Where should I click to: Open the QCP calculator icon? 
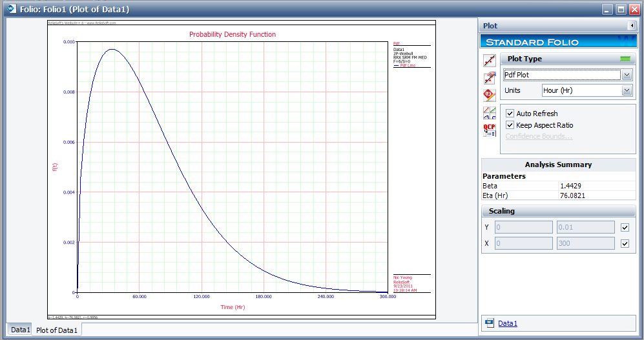[490, 130]
